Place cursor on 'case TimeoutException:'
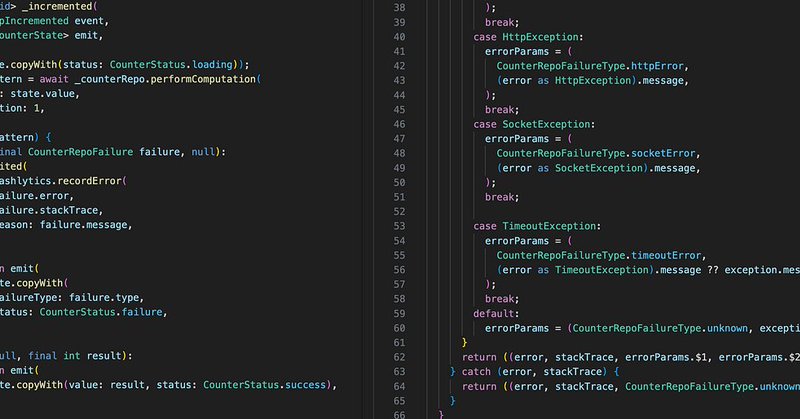The image size is (800, 419). (537, 226)
